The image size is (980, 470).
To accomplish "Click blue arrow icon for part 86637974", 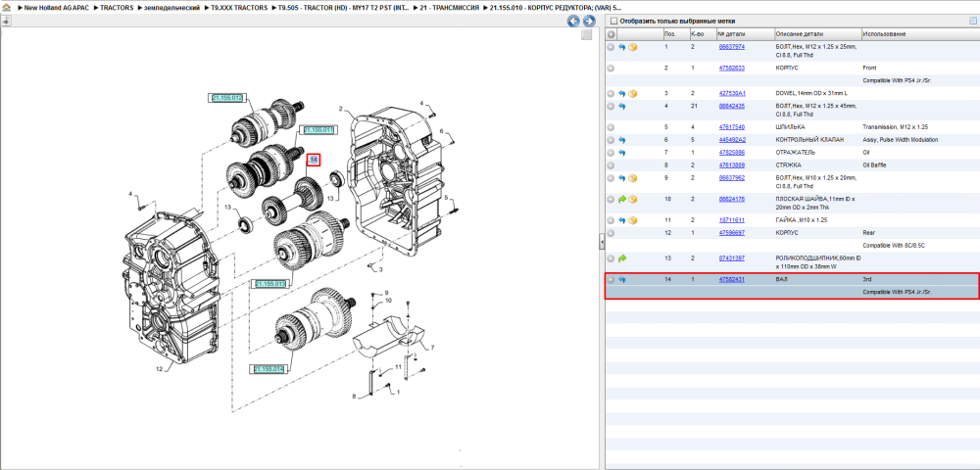I will coord(622,47).
